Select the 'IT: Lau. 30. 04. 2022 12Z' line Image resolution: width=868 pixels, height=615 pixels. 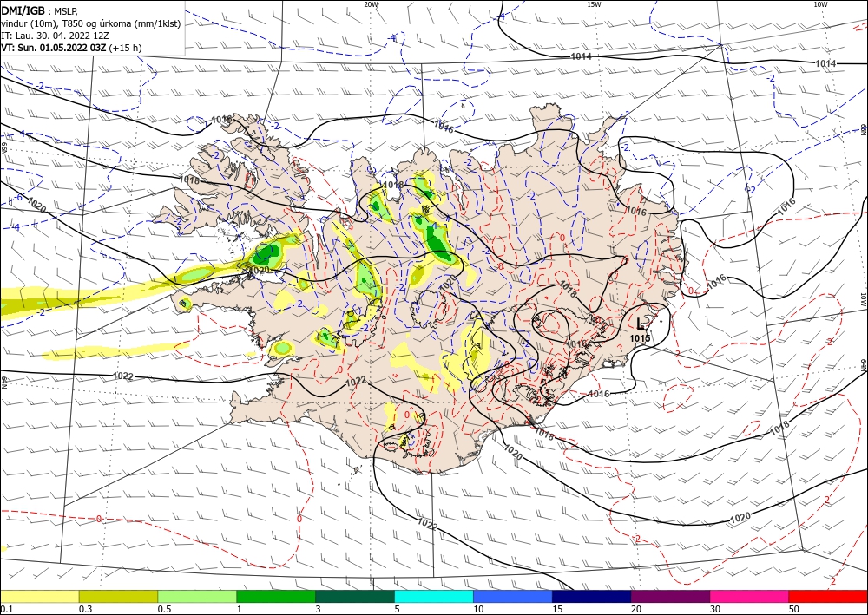point(55,36)
